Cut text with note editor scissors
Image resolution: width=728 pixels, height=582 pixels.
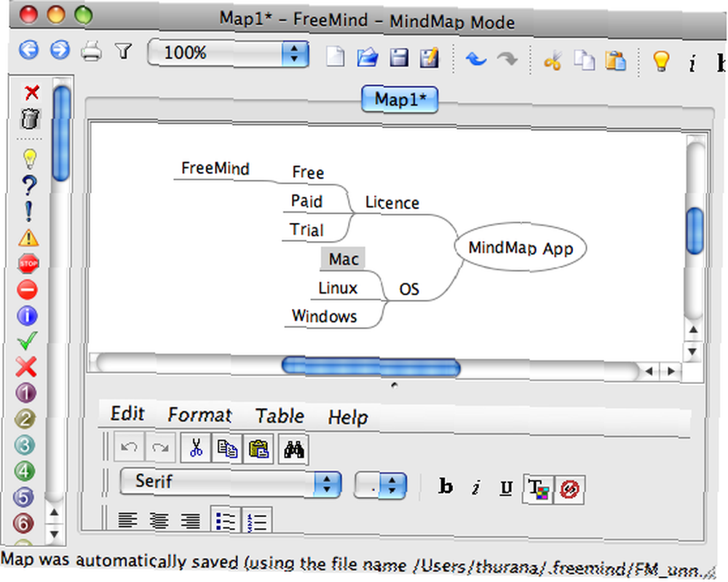tap(196, 448)
